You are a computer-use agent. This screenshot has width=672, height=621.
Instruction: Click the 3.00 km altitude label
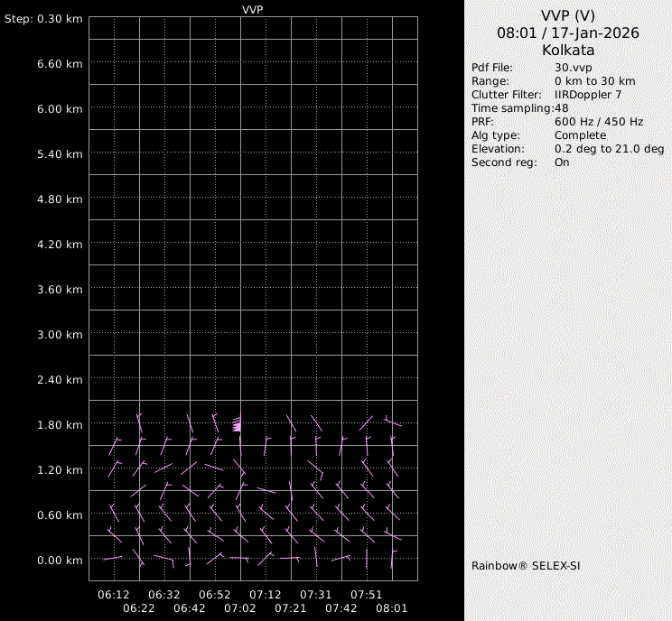click(x=61, y=334)
